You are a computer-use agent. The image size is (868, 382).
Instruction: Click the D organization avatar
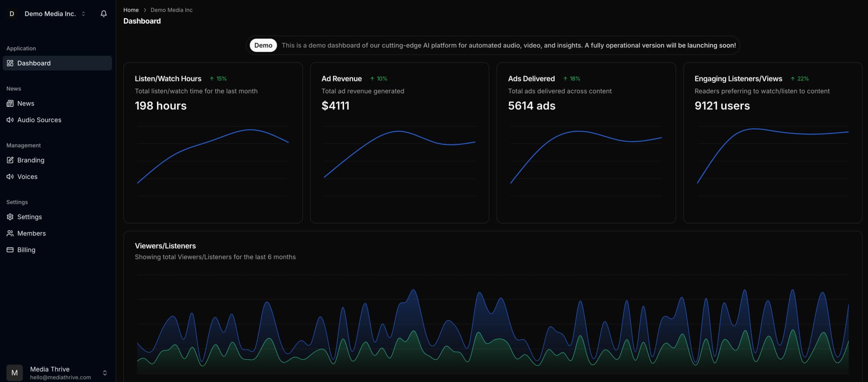[x=12, y=14]
